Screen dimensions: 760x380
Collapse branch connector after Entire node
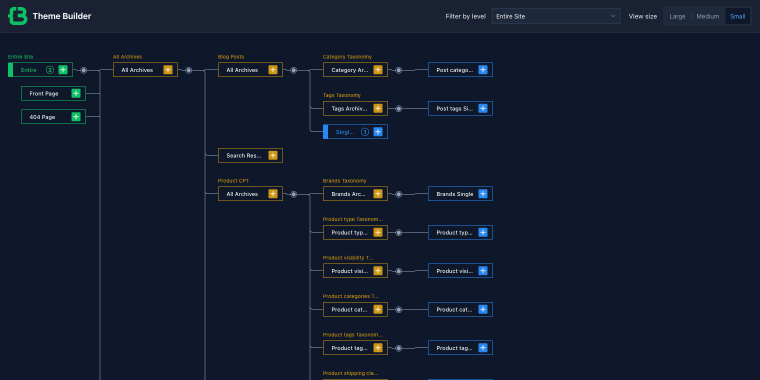[84, 70]
